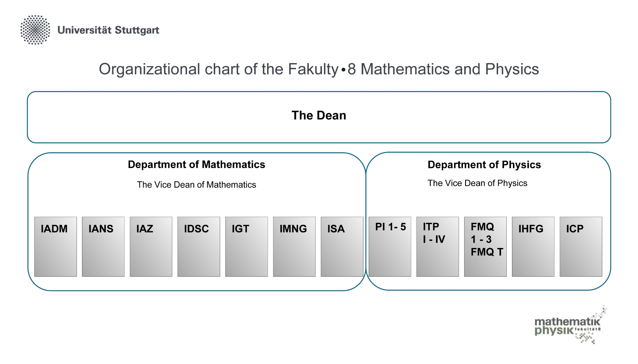Click the Department of Physics heading
This screenshot has height=364, width=638.
484,165
